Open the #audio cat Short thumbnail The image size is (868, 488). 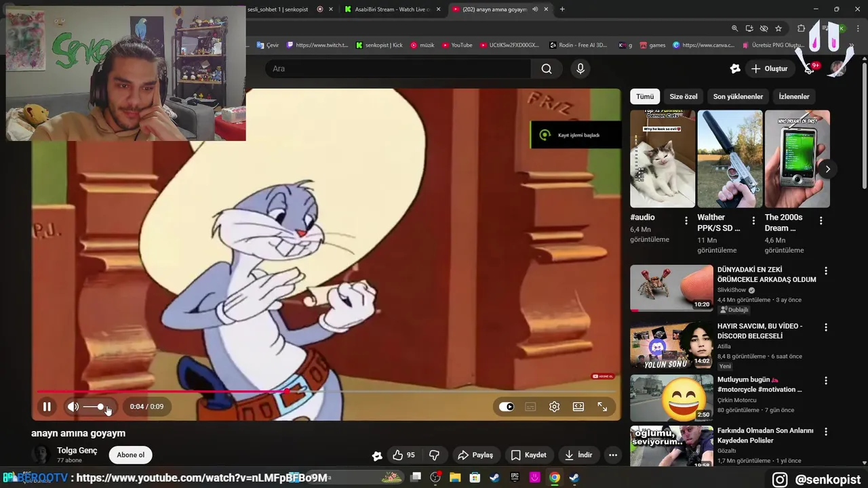point(663,159)
